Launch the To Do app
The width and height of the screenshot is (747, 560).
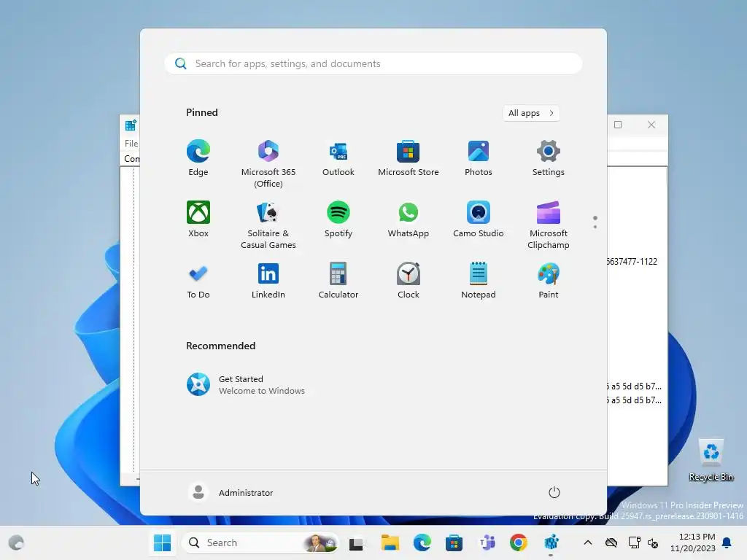pyautogui.click(x=198, y=281)
